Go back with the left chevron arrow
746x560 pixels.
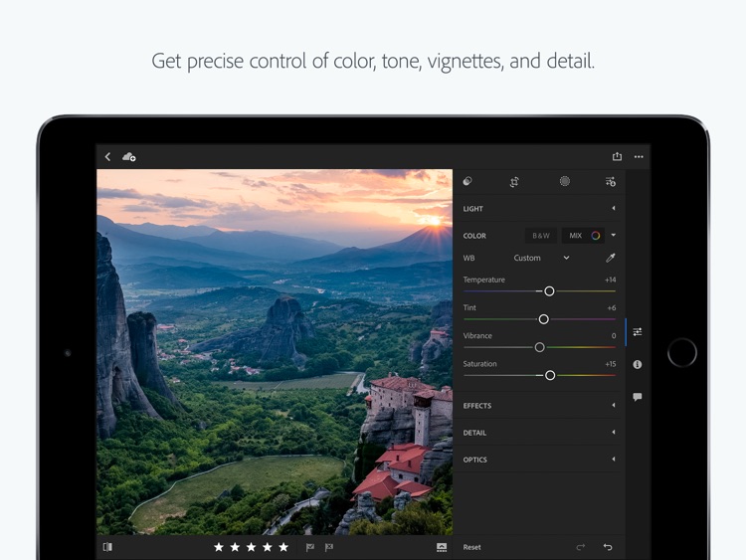[108, 156]
